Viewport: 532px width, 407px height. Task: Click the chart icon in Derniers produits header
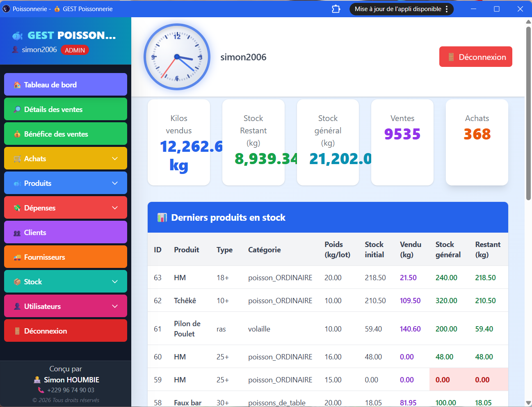(x=162, y=217)
